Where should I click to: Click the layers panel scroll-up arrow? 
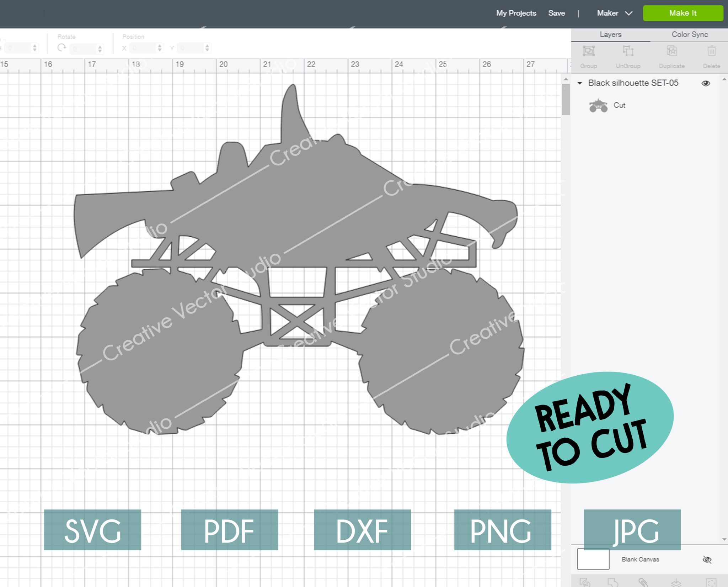pos(724,79)
